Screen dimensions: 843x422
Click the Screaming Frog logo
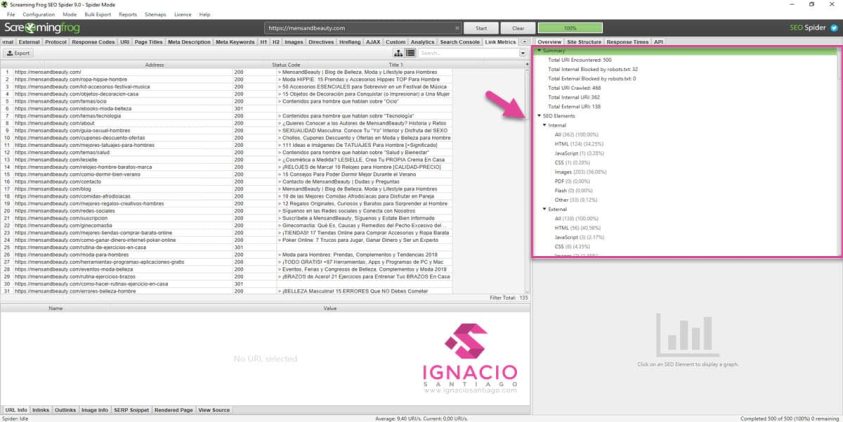[x=42, y=28]
